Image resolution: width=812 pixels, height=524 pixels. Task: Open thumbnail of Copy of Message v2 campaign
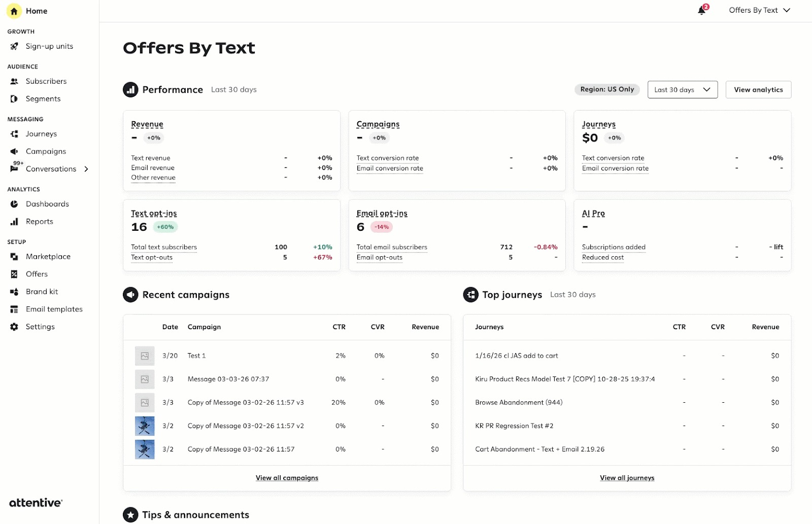tap(145, 426)
